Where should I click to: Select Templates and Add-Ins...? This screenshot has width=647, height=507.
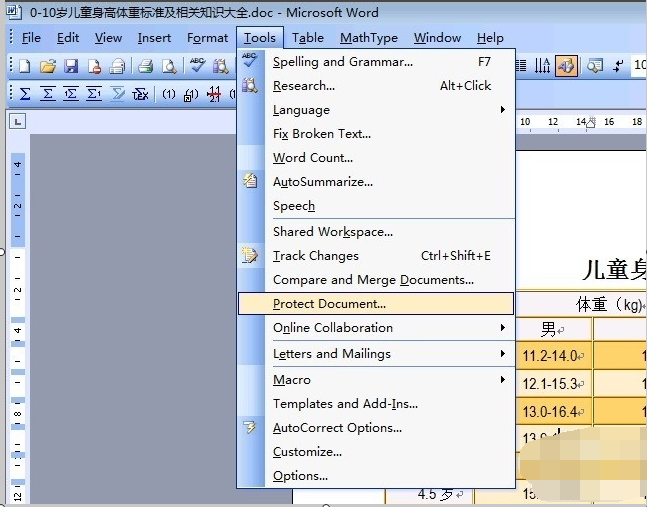(x=377, y=403)
